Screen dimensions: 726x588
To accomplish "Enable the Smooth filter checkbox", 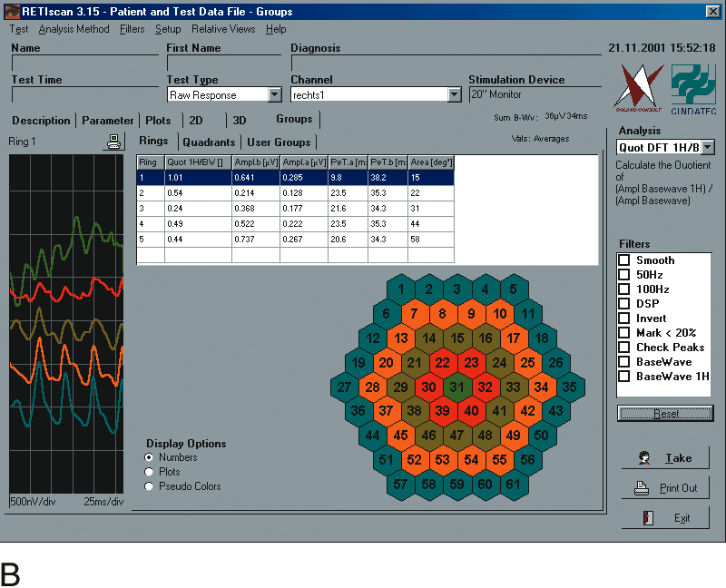I will (x=624, y=260).
